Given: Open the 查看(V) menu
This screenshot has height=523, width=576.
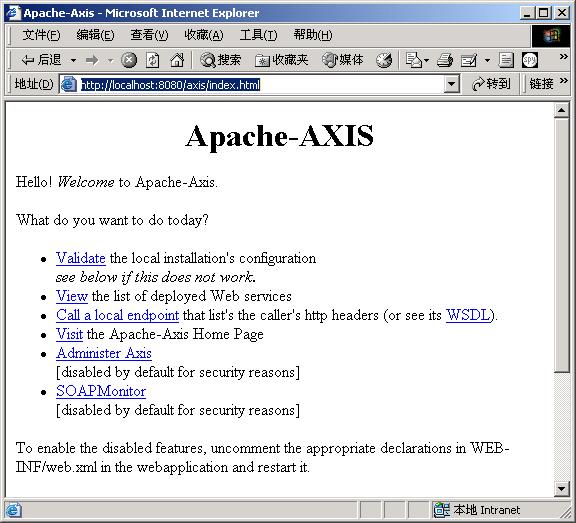Looking at the screenshot, I should point(149,35).
